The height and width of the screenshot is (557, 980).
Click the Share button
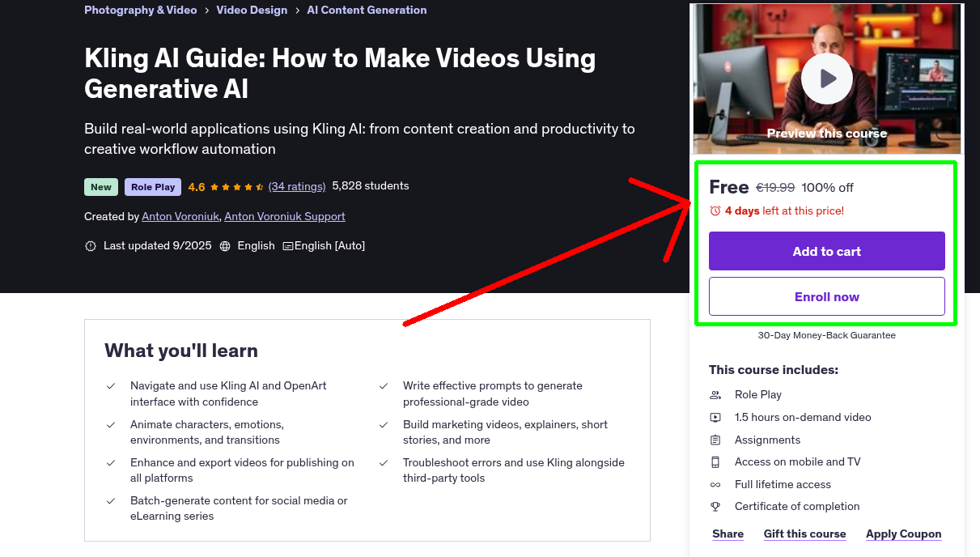coord(728,534)
